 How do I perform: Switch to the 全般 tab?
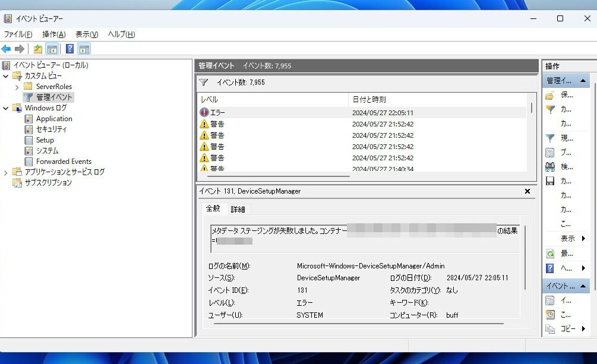pyautogui.click(x=213, y=208)
